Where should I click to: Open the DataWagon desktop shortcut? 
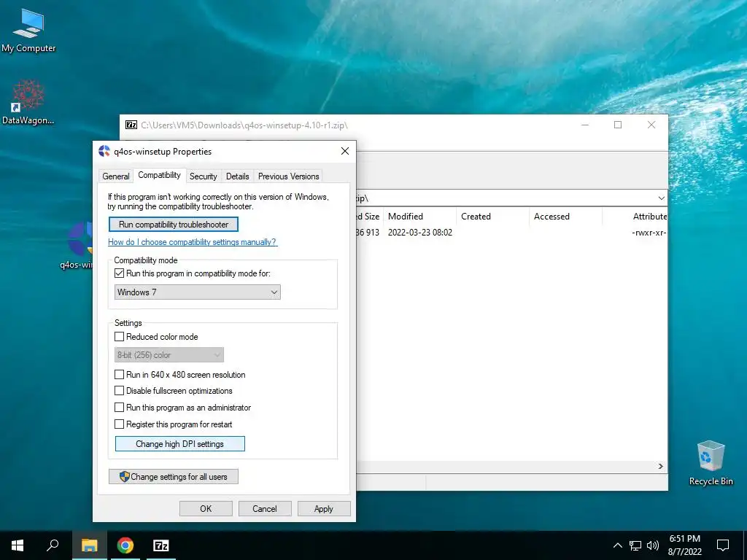pos(28,103)
